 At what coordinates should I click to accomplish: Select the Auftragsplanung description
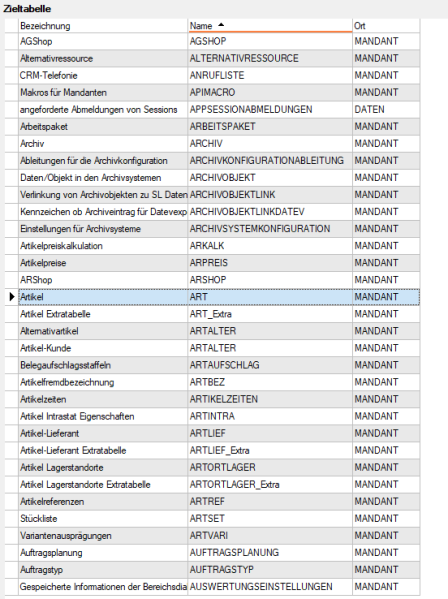(x=103, y=553)
